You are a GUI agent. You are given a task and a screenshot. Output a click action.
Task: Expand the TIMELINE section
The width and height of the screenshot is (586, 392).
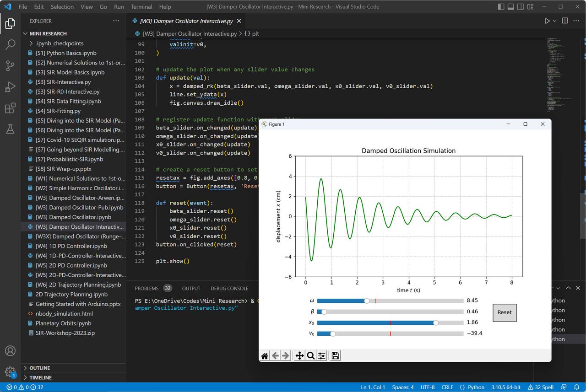click(x=40, y=378)
